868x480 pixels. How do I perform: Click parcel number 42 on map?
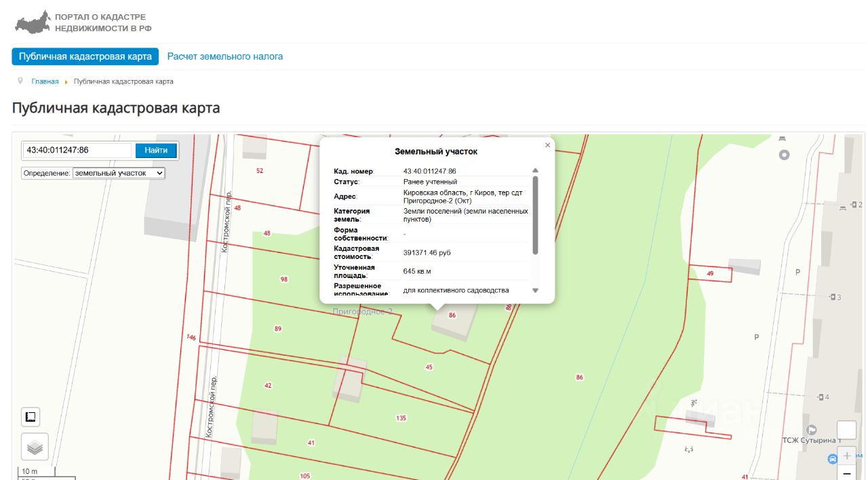coord(268,385)
